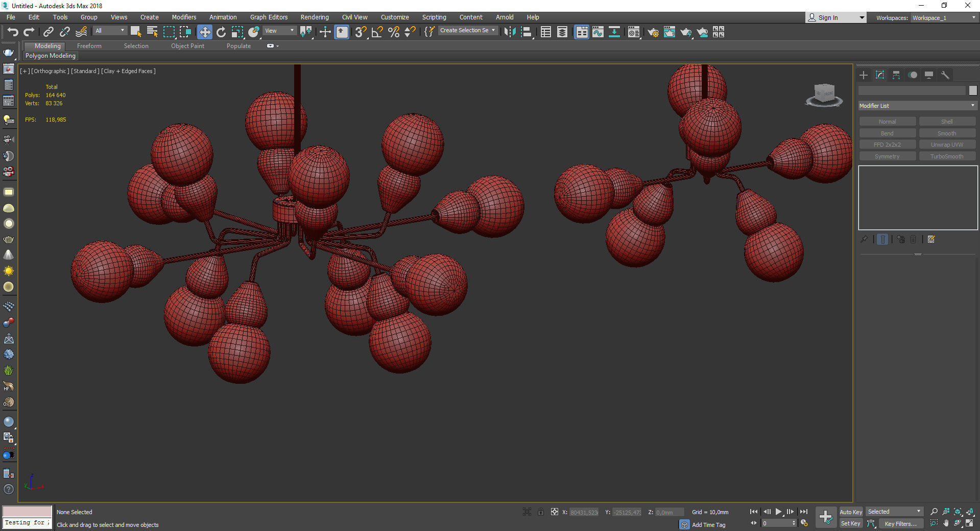Image resolution: width=980 pixels, height=531 pixels.
Task: Click the Align tool icon
Action: (x=526, y=32)
